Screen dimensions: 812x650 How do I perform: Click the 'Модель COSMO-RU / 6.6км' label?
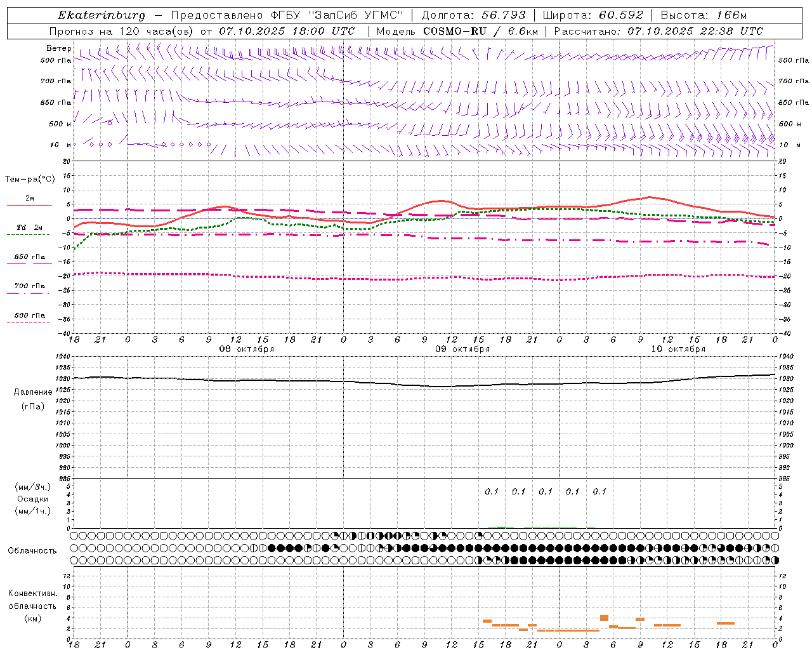coord(457,31)
